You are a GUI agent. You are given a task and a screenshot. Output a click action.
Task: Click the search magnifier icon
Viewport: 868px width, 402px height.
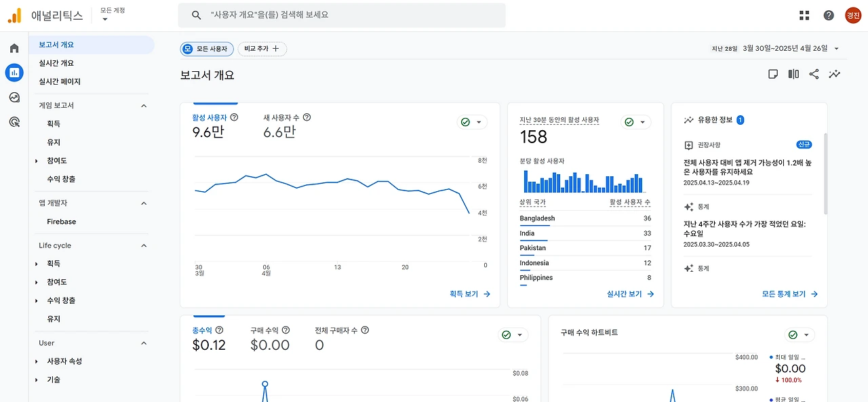tap(197, 15)
